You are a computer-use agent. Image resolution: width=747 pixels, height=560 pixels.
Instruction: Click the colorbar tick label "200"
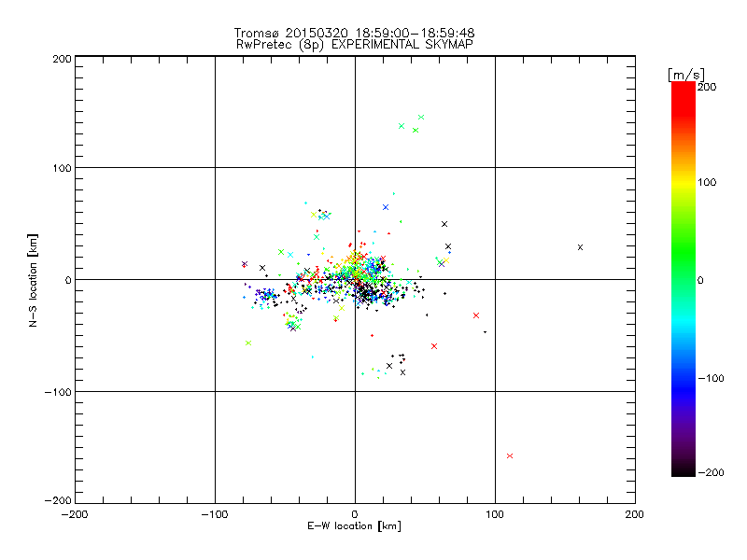(707, 87)
